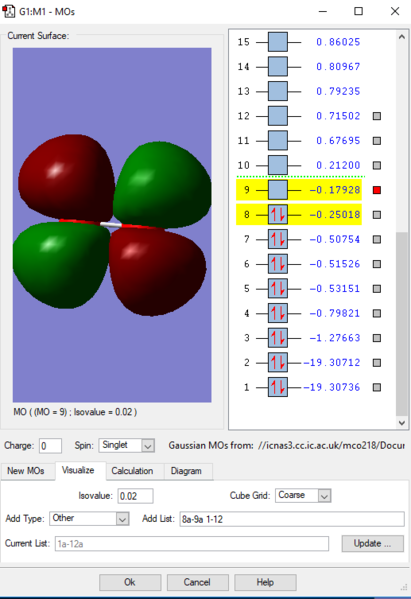Toggle surface marker for MO 11
The width and height of the screenshot is (411, 599).
point(377,141)
